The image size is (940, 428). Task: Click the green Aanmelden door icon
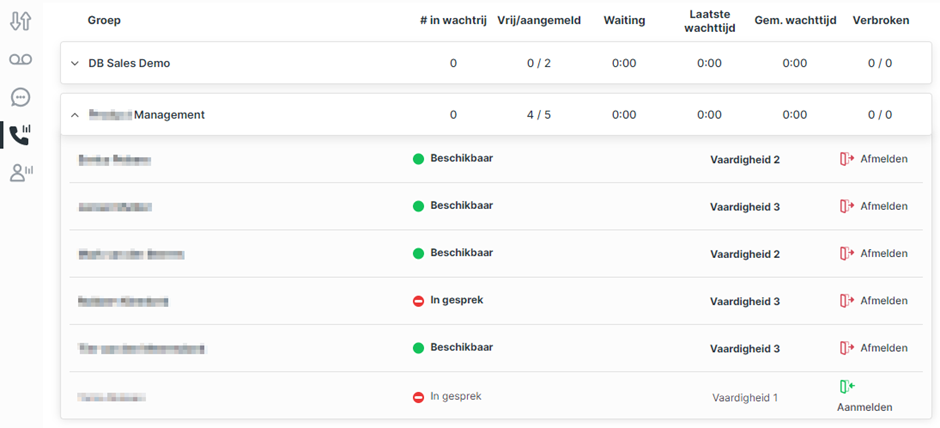tap(846, 386)
